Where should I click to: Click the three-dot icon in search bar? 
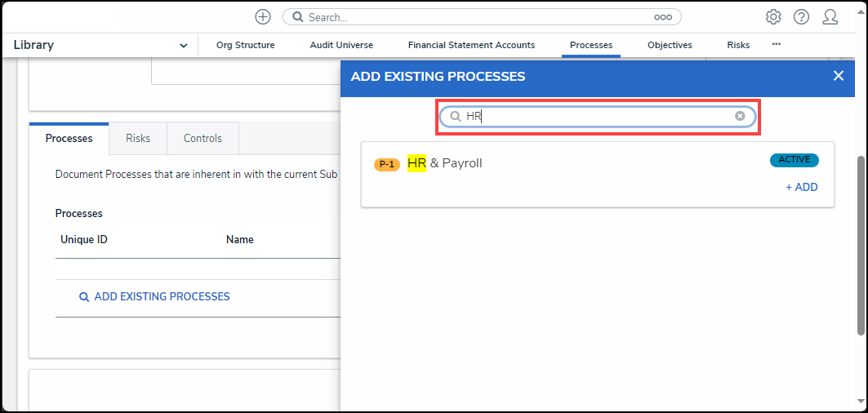click(x=663, y=17)
